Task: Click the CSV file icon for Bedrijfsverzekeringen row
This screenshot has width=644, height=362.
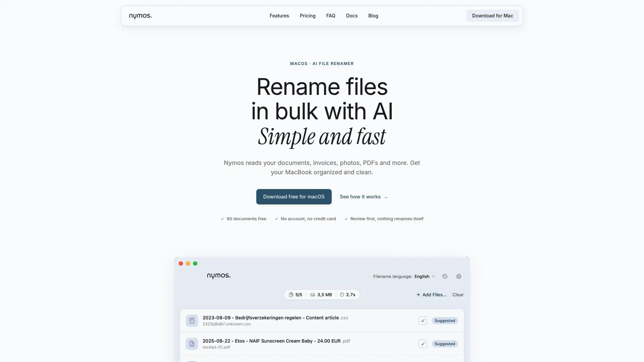Action: coord(192,321)
